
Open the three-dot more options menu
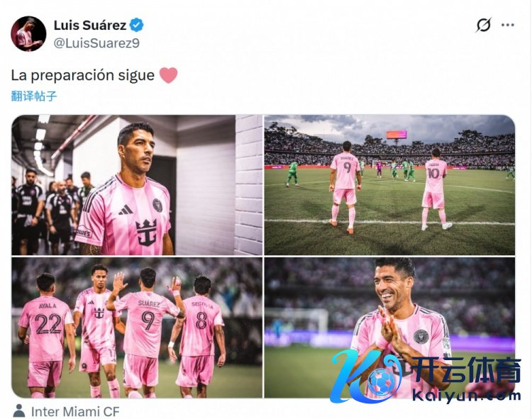coord(508,25)
